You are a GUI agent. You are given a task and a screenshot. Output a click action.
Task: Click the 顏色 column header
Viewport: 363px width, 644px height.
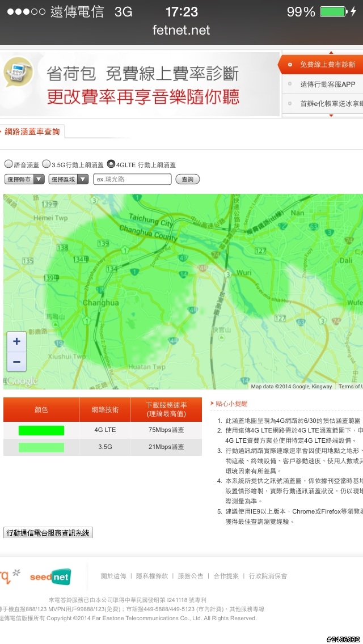[x=41, y=409]
